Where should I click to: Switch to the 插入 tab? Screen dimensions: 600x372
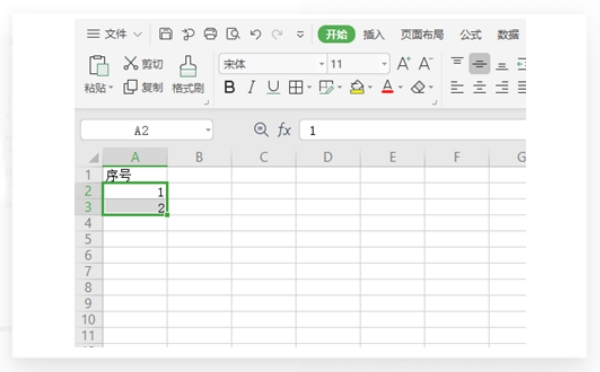tap(373, 35)
